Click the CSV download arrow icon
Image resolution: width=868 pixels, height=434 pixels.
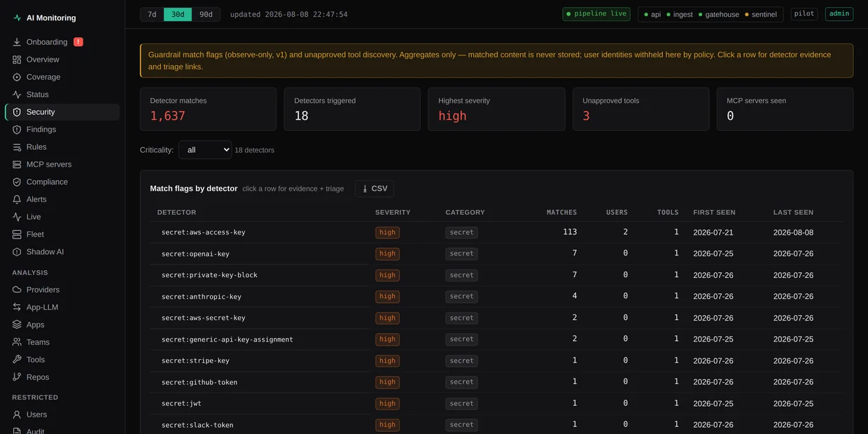point(365,189)
